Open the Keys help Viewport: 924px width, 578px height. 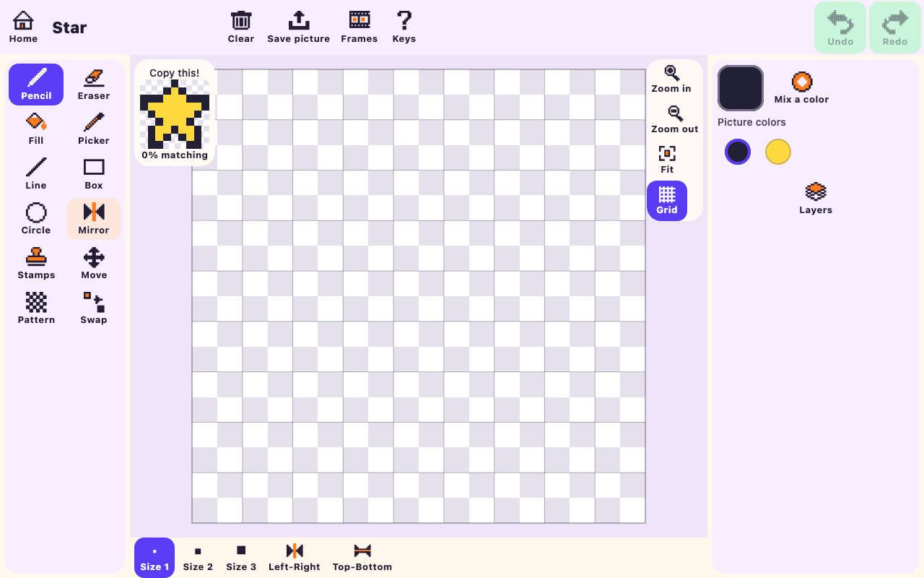[404, 27]
